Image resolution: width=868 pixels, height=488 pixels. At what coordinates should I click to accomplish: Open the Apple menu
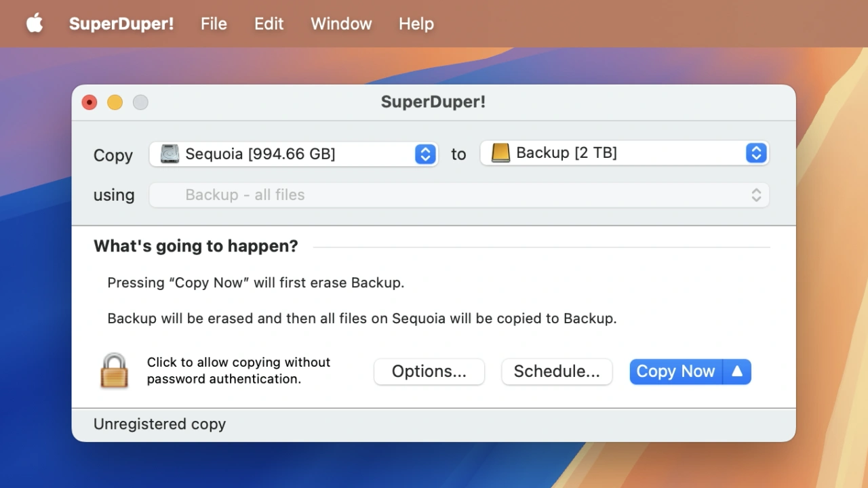[x=35, y=24]
